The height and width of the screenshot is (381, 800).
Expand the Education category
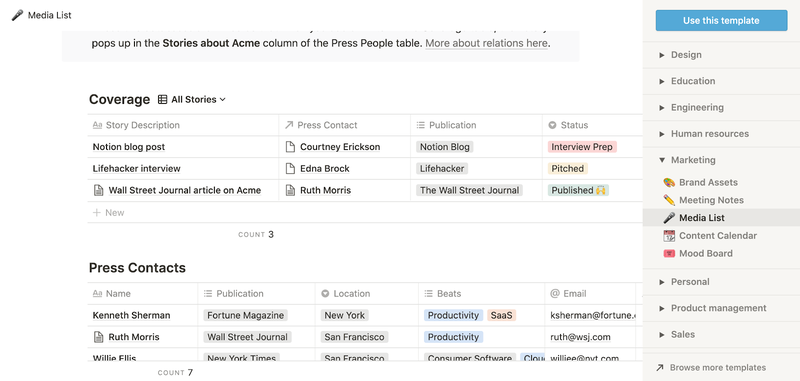[662, 81]
